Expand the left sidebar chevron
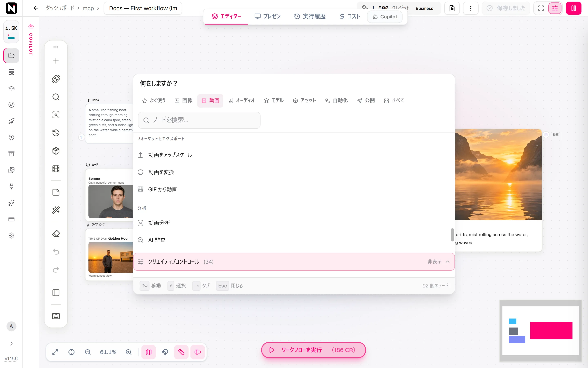588x368 pixels. click(11, 343)
